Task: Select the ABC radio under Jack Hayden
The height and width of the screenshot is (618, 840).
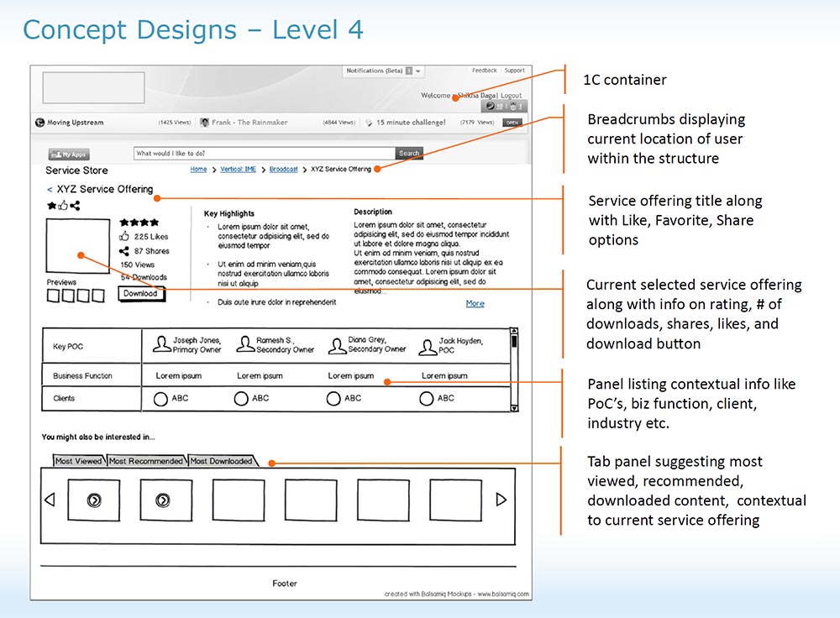Action: tap(427, 399)
